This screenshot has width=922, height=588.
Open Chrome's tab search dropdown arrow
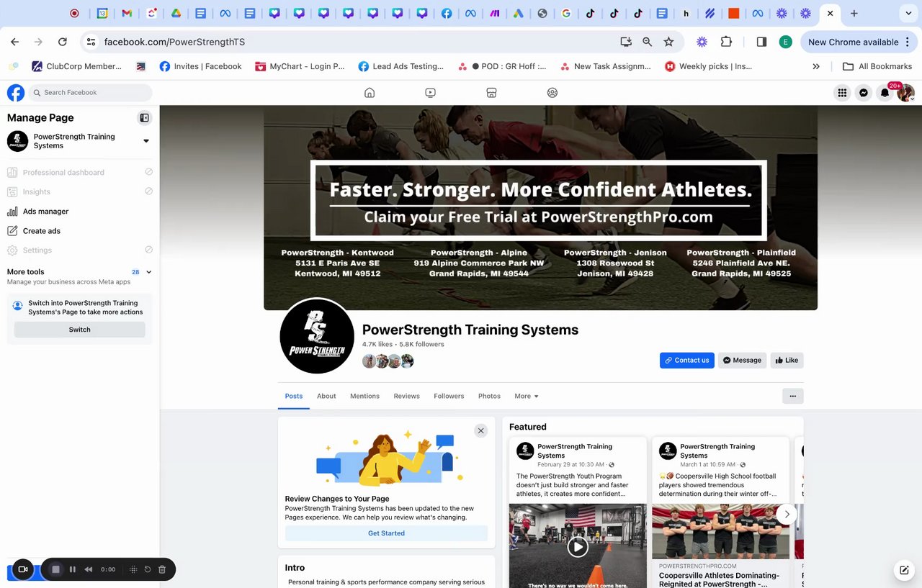(x=908, y=13)
